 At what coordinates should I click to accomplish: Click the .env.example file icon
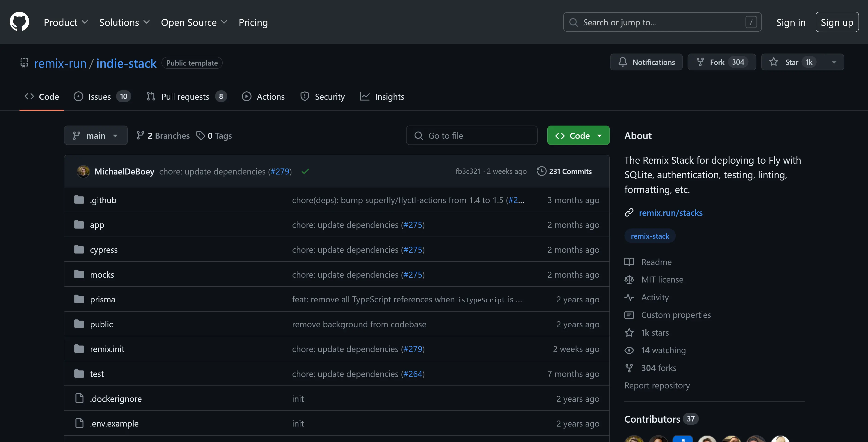click(x=80, y=423)
